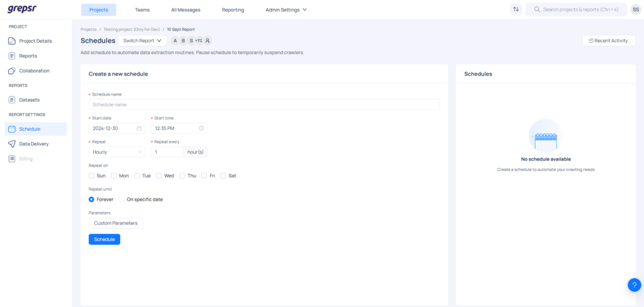Expand the Switch Report dropdown
This screenshot has height=307, width=644.
click(142, 41)
